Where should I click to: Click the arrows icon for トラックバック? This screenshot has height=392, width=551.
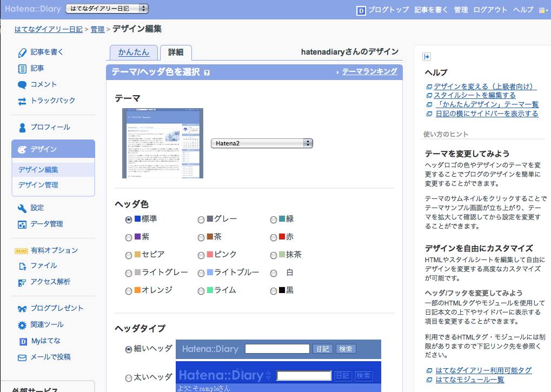point(22,101)
